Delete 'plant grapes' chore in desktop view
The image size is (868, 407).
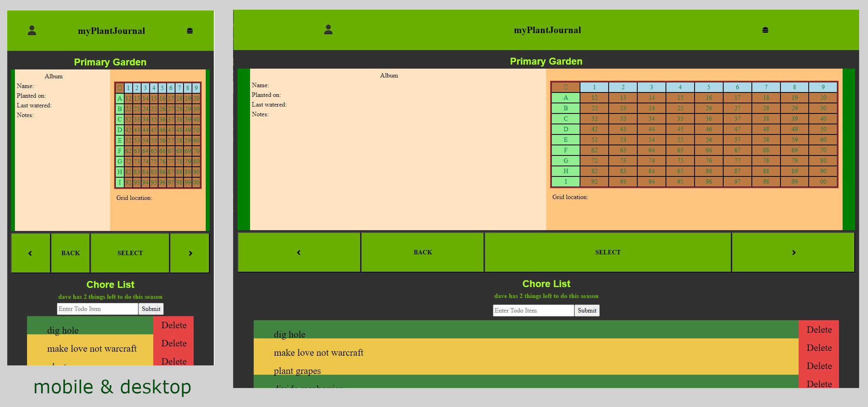coord(819,366)
